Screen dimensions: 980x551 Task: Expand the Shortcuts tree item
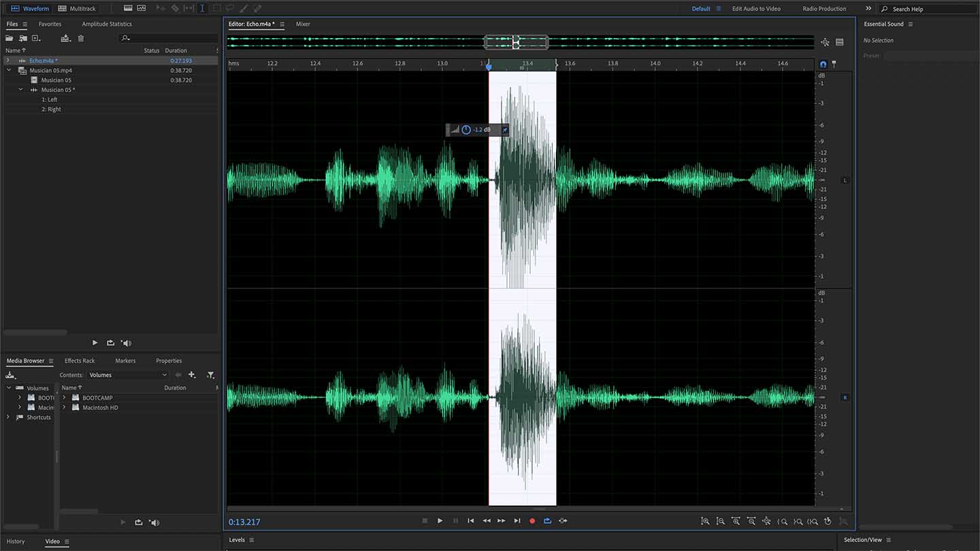[8, 417]
